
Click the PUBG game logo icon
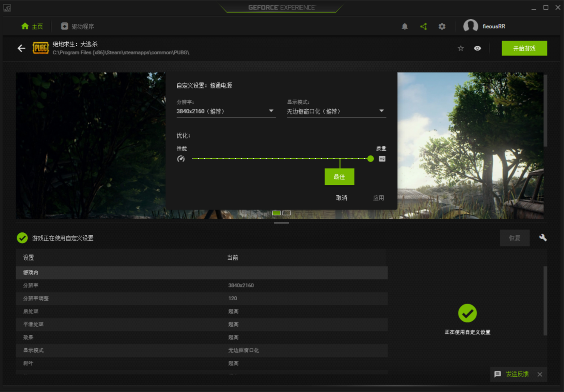tap(41, 48)
